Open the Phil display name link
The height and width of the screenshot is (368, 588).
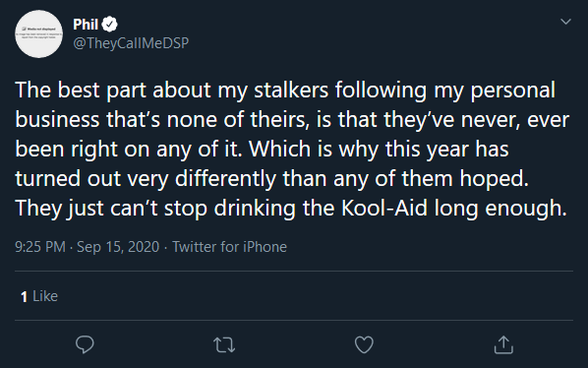point(86,25)
